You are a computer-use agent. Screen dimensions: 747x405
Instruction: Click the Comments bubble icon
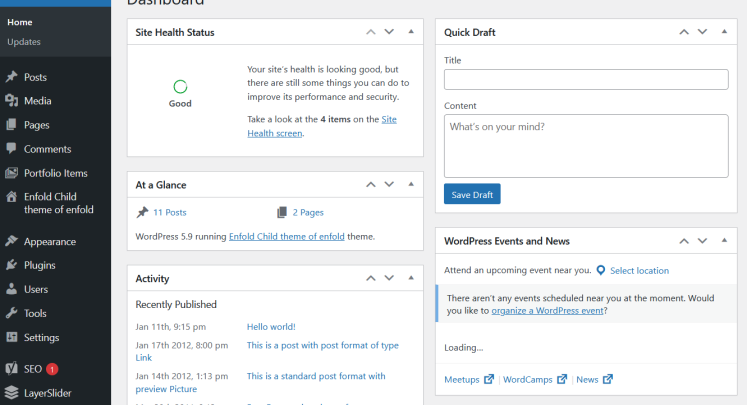pyautogui.click(x=11, y=149)
